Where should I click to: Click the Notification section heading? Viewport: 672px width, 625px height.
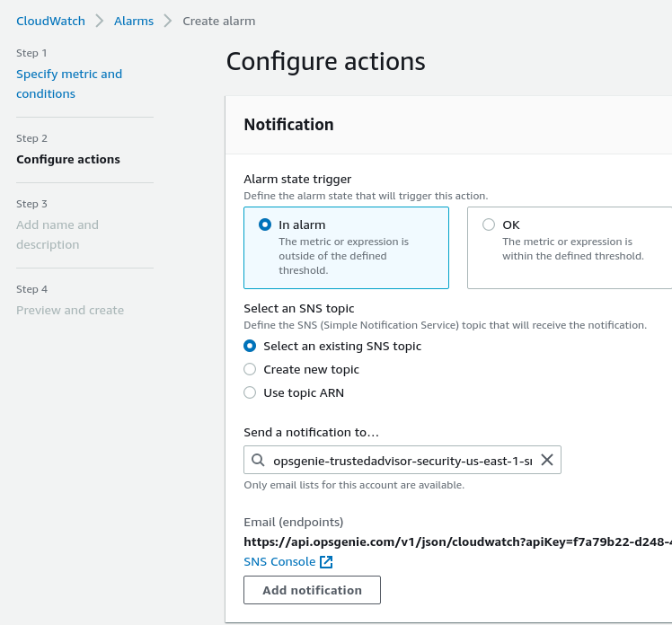pyautogui.click(x=289, y=125)
